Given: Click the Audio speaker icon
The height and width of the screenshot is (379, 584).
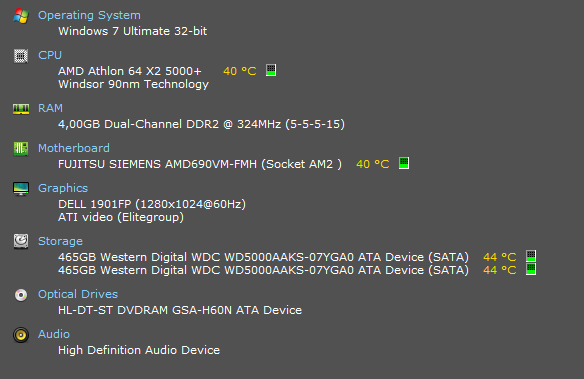Looking at the screenshot, I should coord(21,335).
